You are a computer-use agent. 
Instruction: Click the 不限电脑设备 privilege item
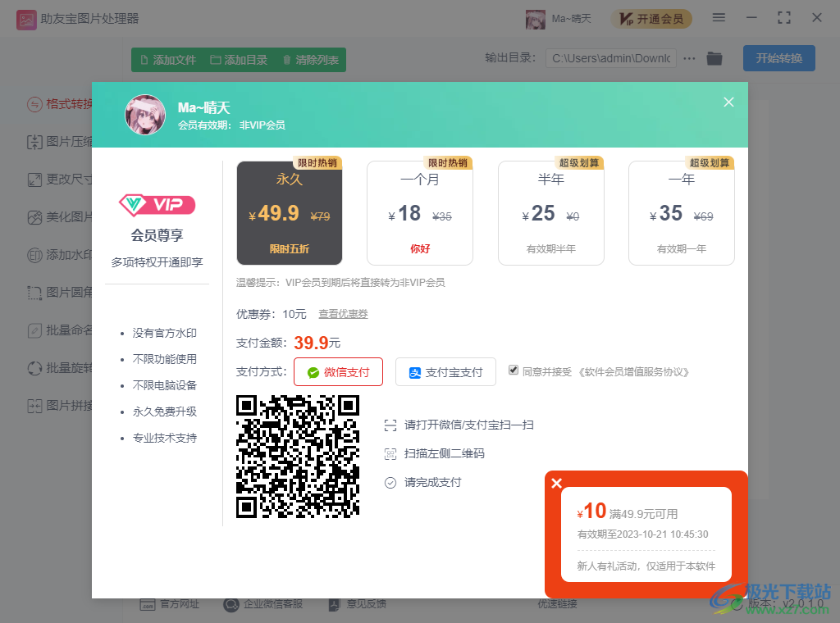(x=164, y=385)
